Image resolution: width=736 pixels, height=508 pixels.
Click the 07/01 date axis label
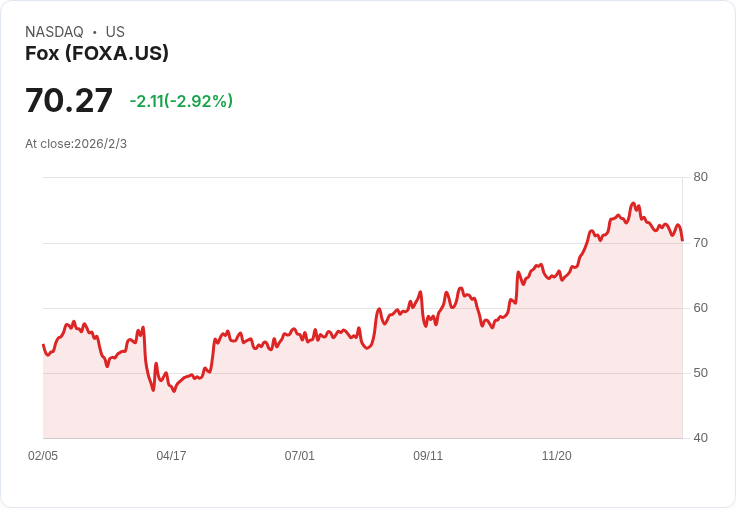(299, 455)
